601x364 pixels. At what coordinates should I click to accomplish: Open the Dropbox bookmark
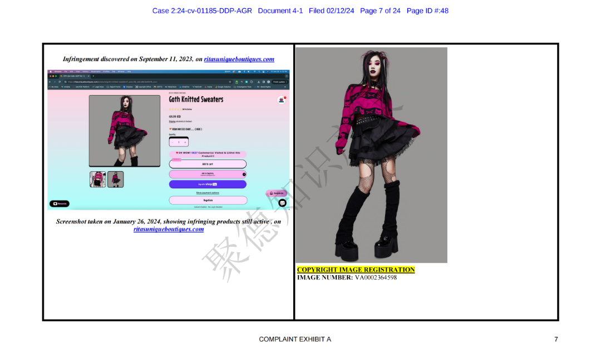[x=128, y=87]
